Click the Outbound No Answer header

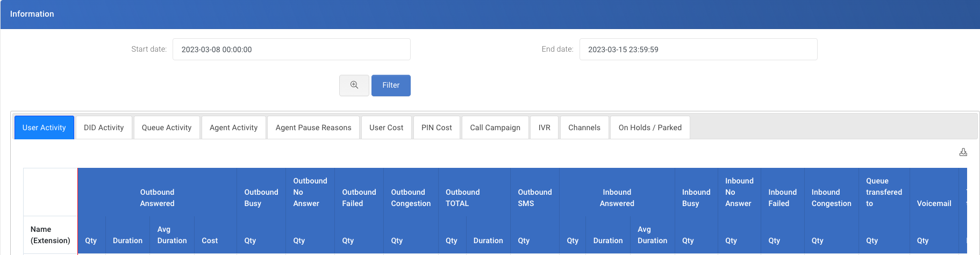point(310,192)
